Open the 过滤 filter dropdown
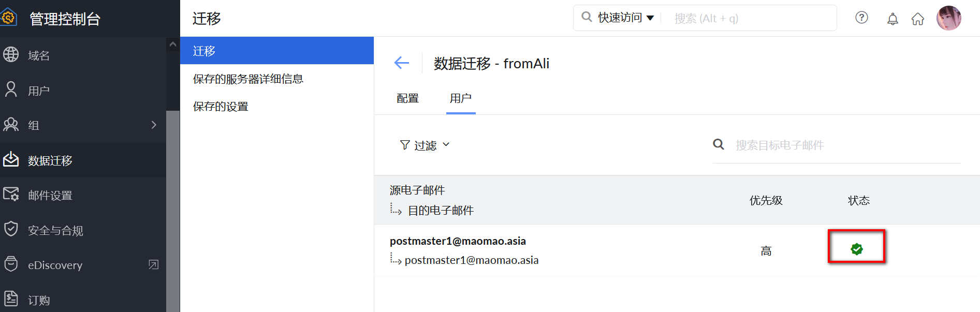Screen dimensions: 980x312 [425, 145]
